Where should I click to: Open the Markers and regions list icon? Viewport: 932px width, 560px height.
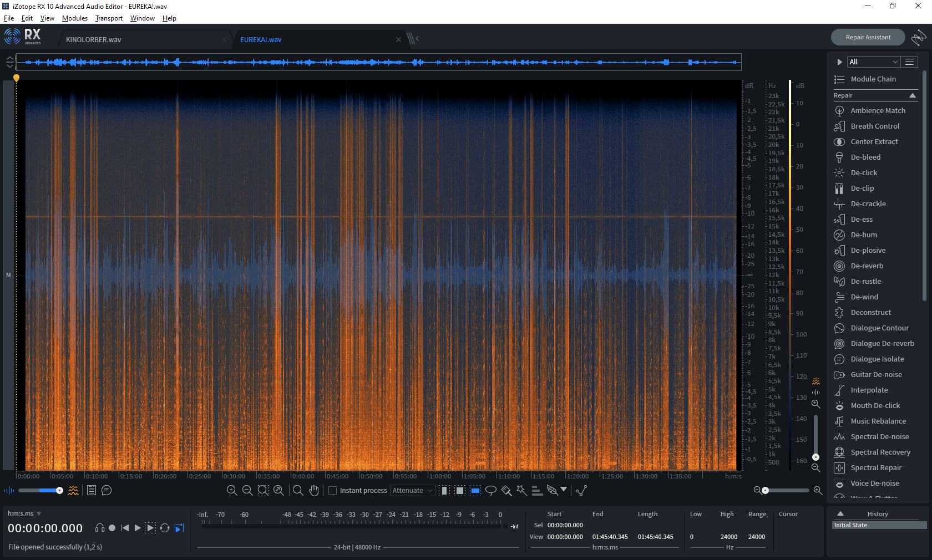pos(92,491)
